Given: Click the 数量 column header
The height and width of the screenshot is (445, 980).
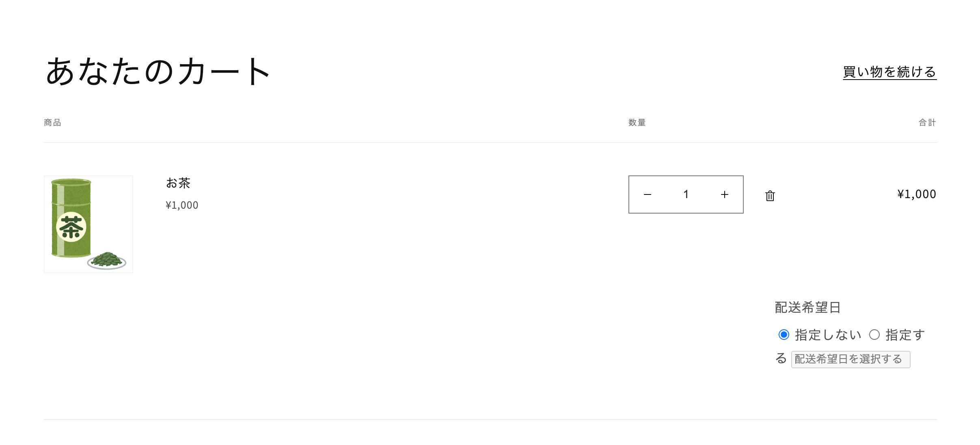Looking at the screenshot, I should pos(637,123).
